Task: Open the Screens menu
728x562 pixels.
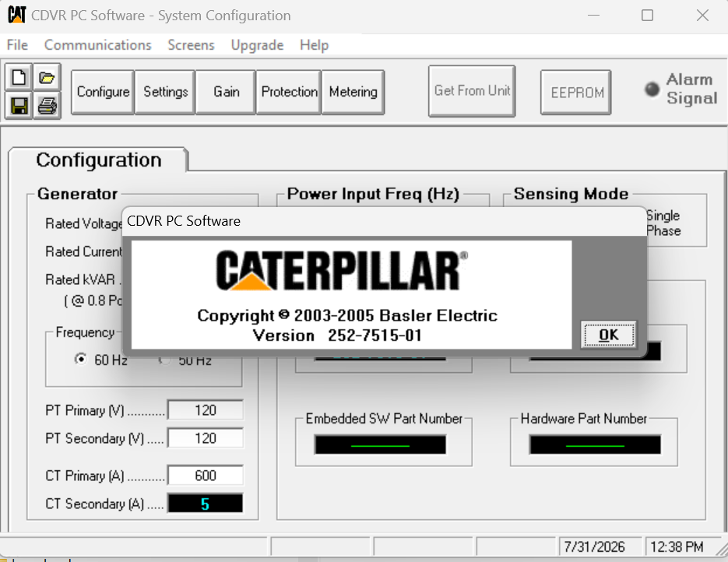Action: tap(191, 45)
